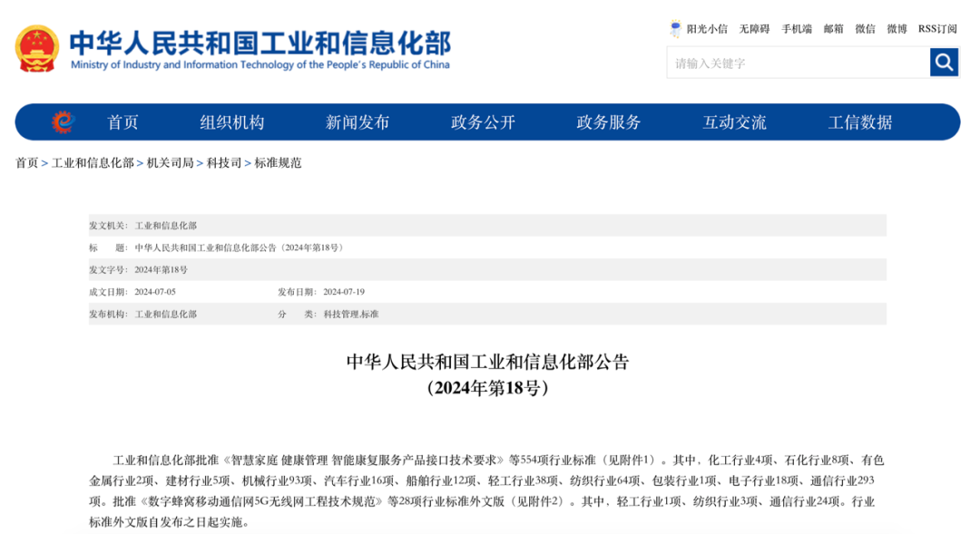Open the 新闻发布 navigation item
Screen dimensions: 980x534
[358, 122]
